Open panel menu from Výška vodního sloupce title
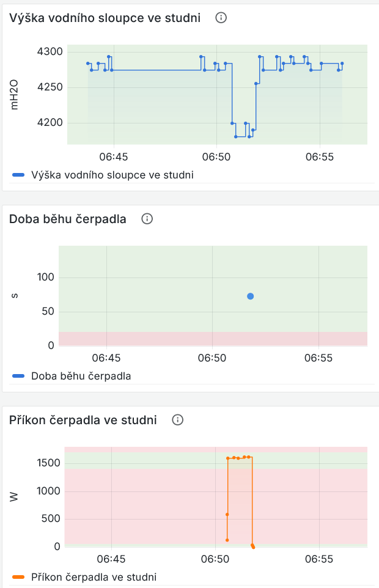The image size is (379, 588). tap(105, 18)
